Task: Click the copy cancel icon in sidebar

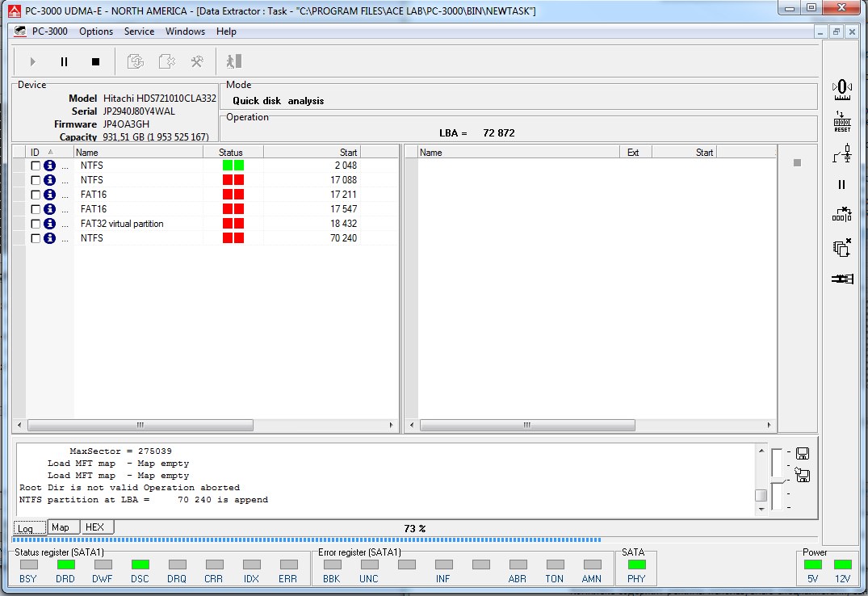Action: pos(842,248)
